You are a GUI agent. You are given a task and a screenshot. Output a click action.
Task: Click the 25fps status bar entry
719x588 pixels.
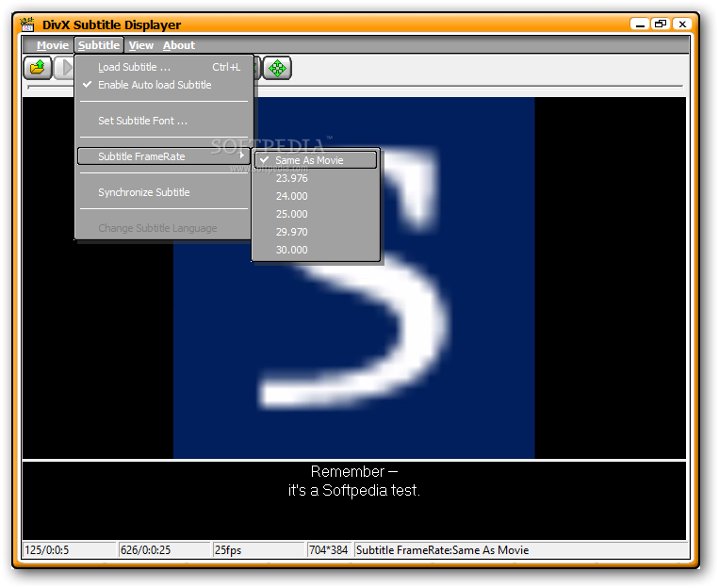point(258,550)
